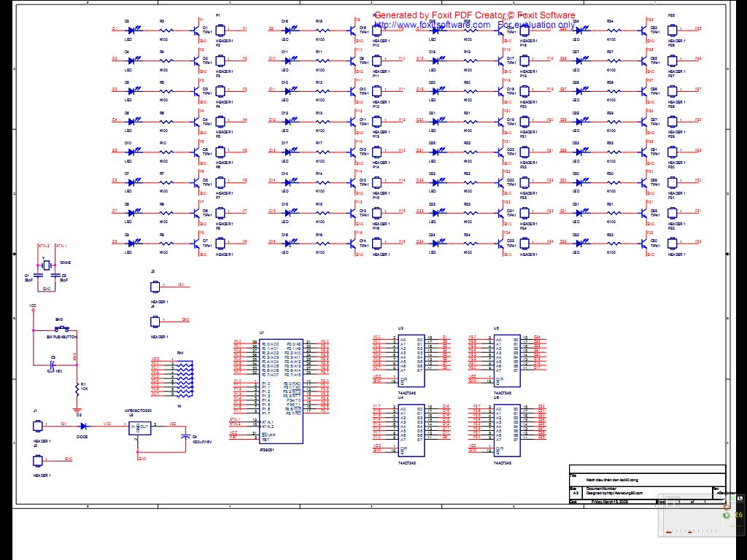Select resistor R1 10K
The width and height of the screenshot is (747, 560).
point(77,389)
